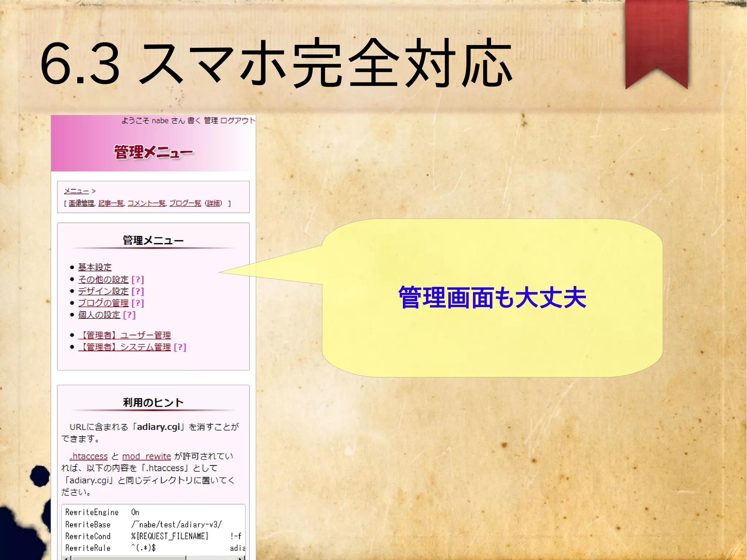The image size is (747, 560).
Task: Click the 管理メニュー page title banner
Action: (154, 152)
